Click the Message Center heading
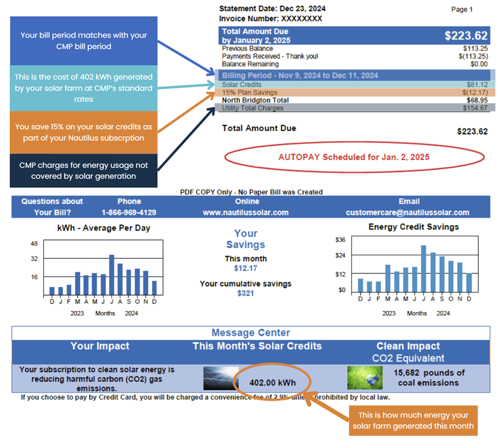 click(x=251, y=333)
